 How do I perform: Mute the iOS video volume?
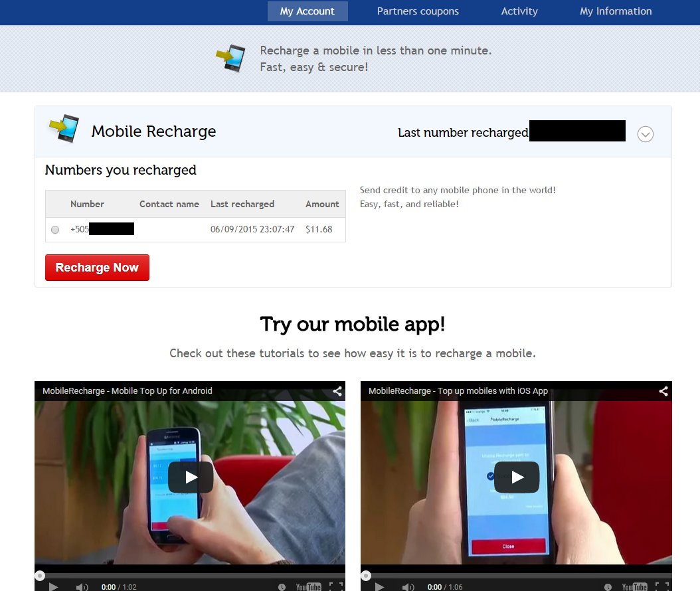408,586
